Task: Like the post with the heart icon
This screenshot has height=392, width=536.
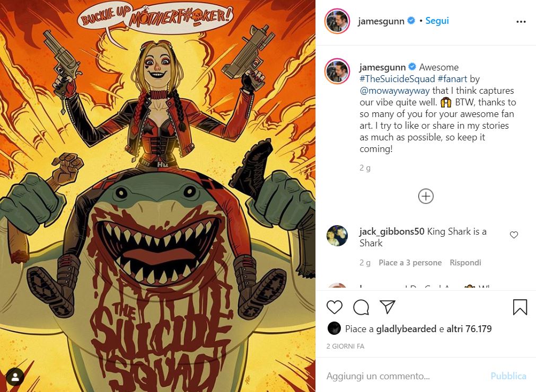Action: click(x=335, y=307)
